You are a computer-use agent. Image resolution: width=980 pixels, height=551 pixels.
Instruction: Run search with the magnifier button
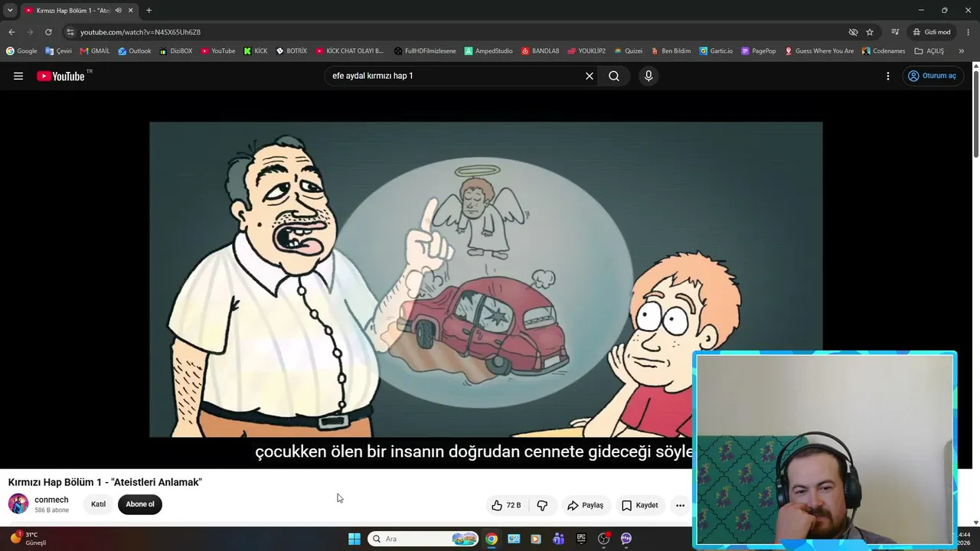(614, 76)
